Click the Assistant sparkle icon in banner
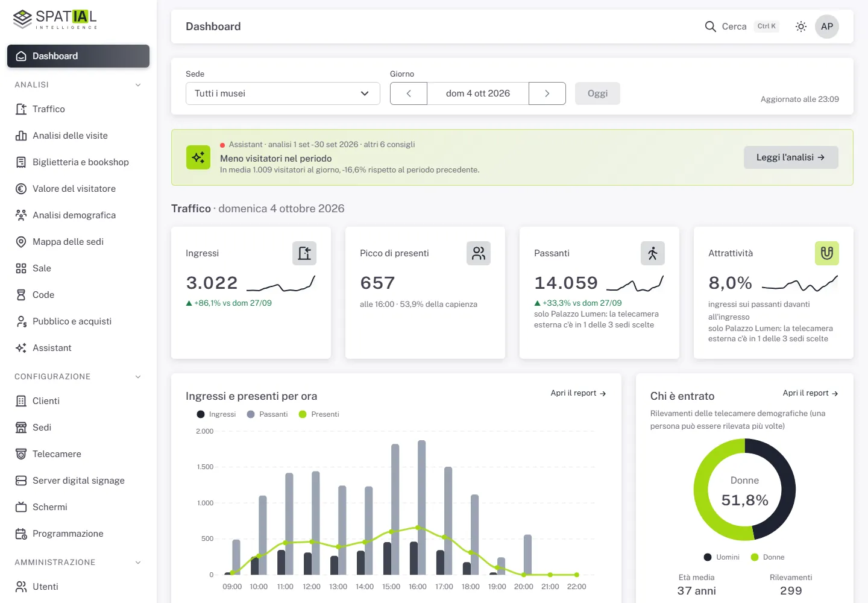 tap(198, 157)
